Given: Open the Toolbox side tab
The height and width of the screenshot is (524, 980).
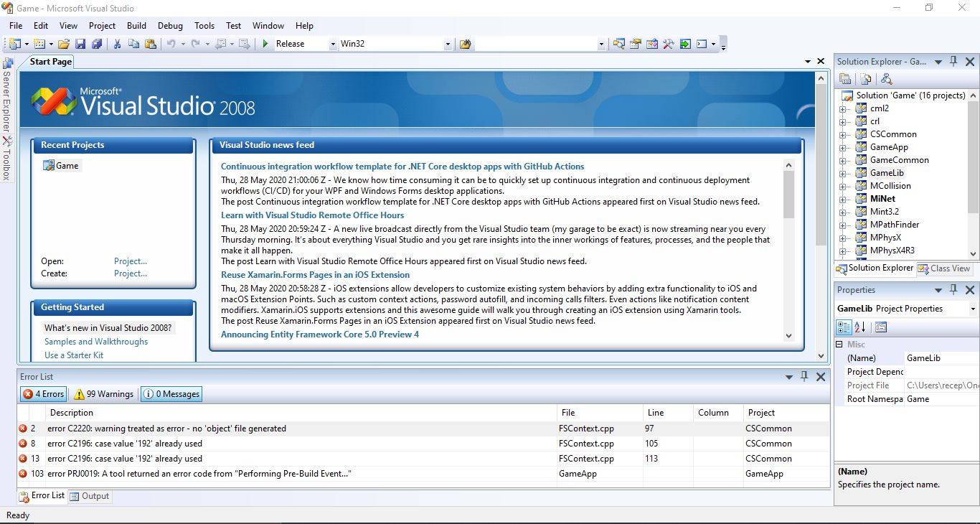Looking at the screenshot, I should coord(6,159).
